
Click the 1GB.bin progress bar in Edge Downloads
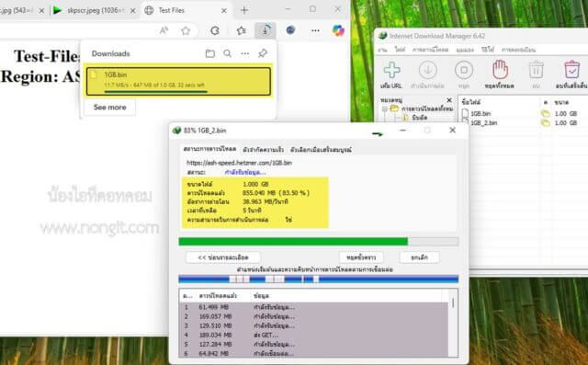coord(155,91)
